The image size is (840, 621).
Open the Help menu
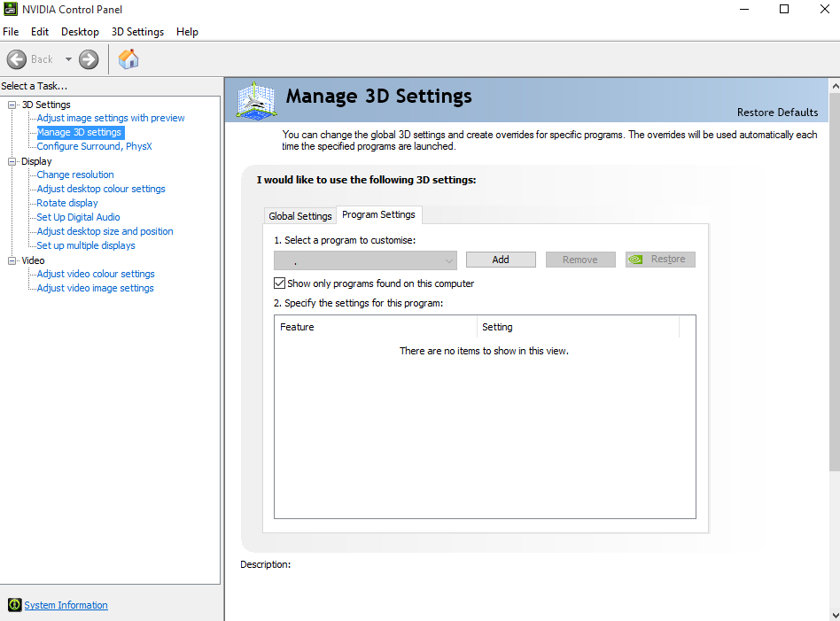coord(187,32)
